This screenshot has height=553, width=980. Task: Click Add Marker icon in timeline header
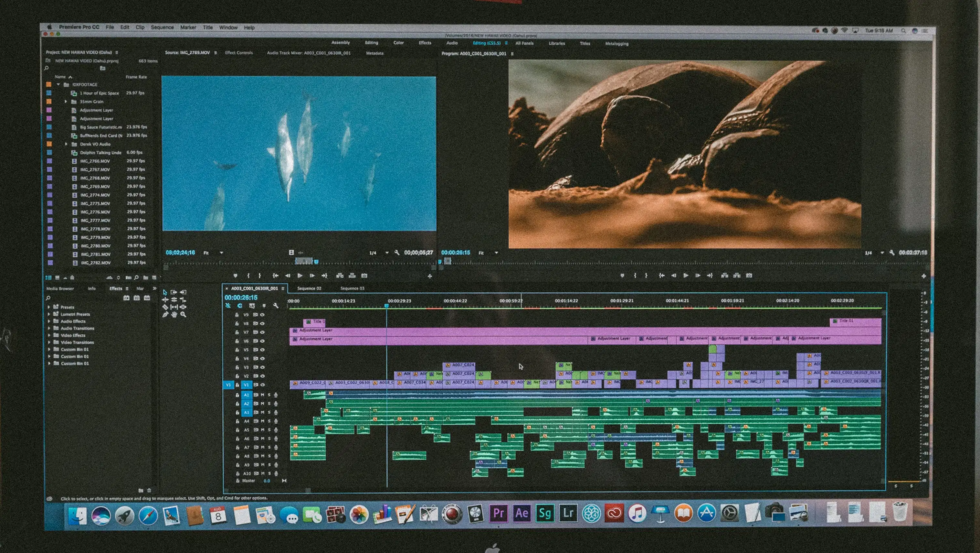(264, 306)
